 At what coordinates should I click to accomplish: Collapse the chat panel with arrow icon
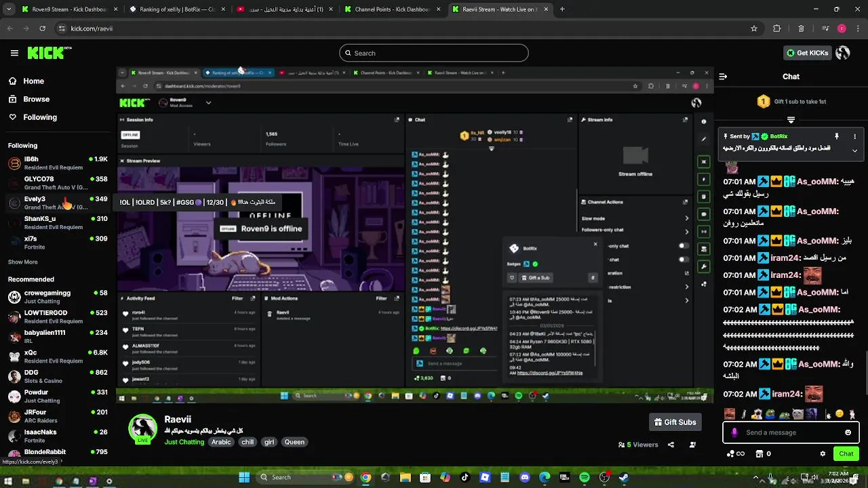[723, 77]
